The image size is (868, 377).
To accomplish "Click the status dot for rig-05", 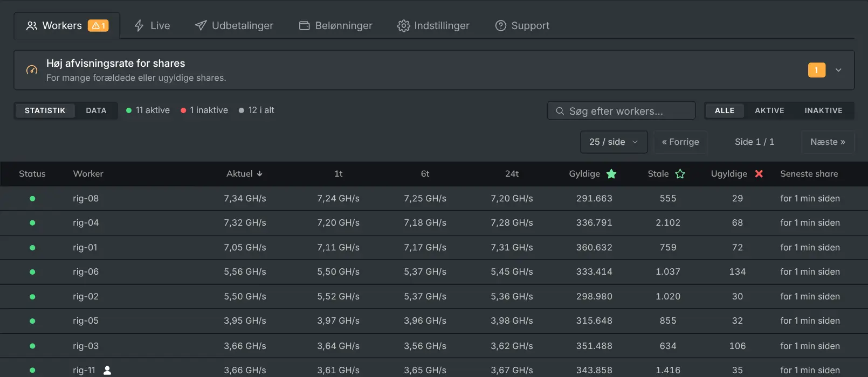I will point(32,321).
